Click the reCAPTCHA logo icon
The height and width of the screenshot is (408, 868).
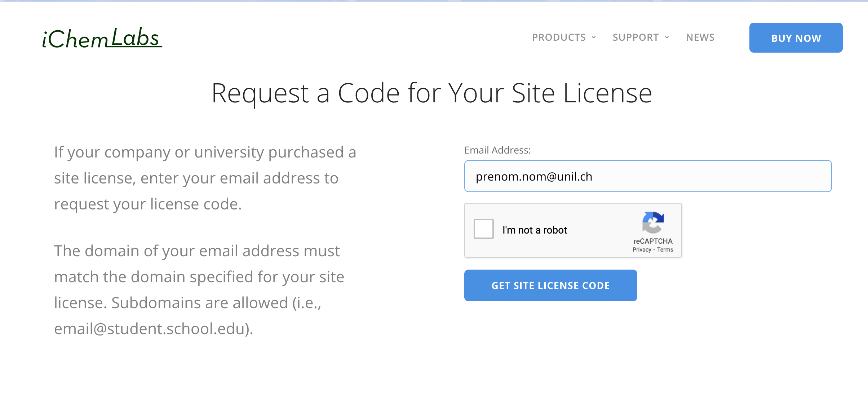click(653, 222)
